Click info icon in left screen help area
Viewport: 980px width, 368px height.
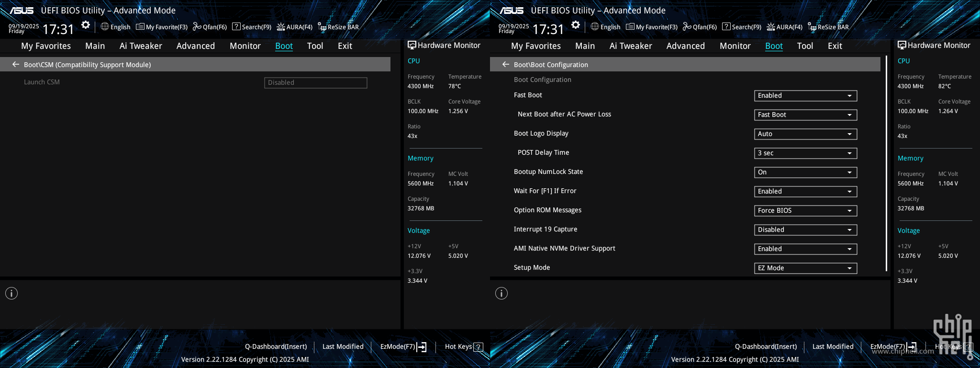(x=11, y=293)
